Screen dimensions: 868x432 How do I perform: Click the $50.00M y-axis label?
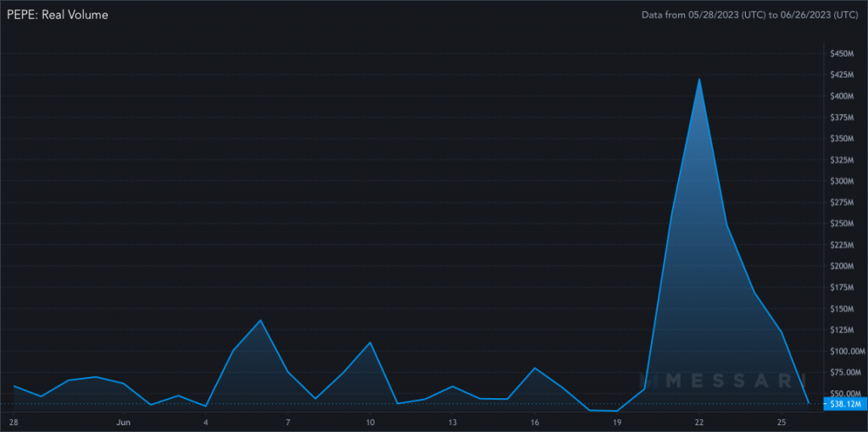click(843, 394)
